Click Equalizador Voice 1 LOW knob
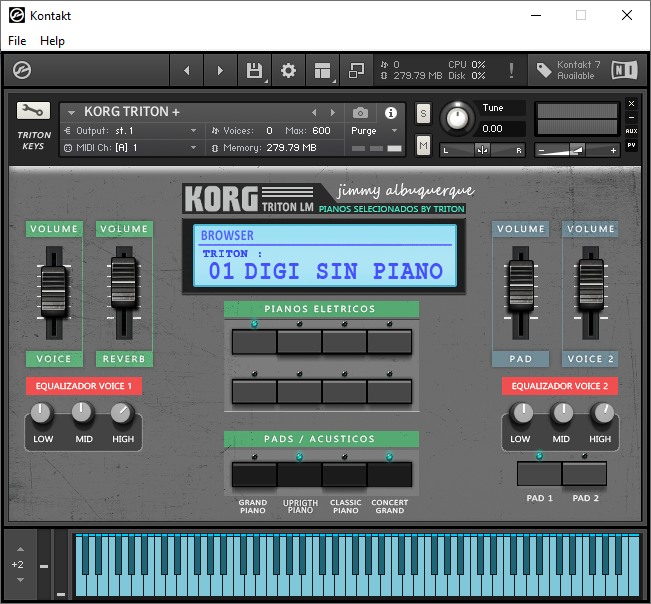Image resolution: width=651 pixels, height=604 pixels. tap(41, 413)
